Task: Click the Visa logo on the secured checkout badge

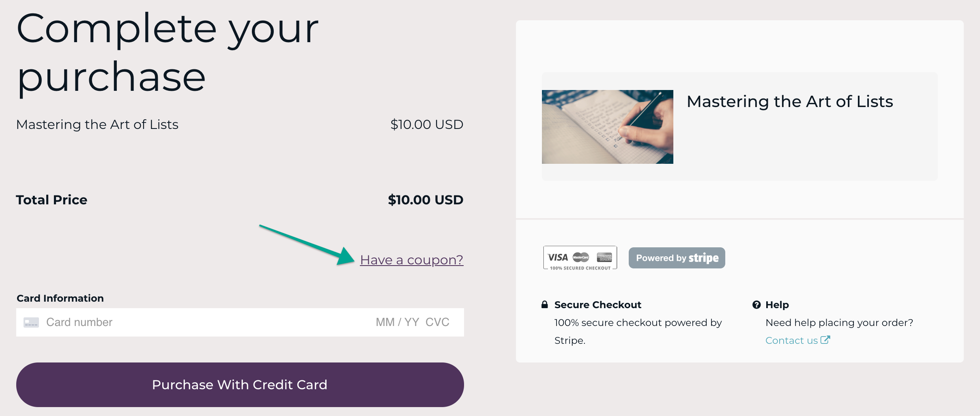Action: [x=558, y=257]
